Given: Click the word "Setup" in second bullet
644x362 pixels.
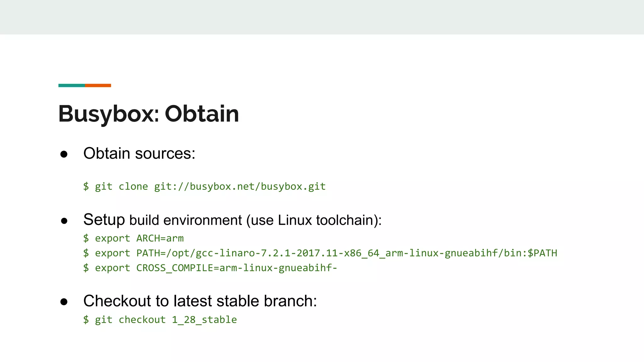Looking at the screenshot, I should (104, 220).
